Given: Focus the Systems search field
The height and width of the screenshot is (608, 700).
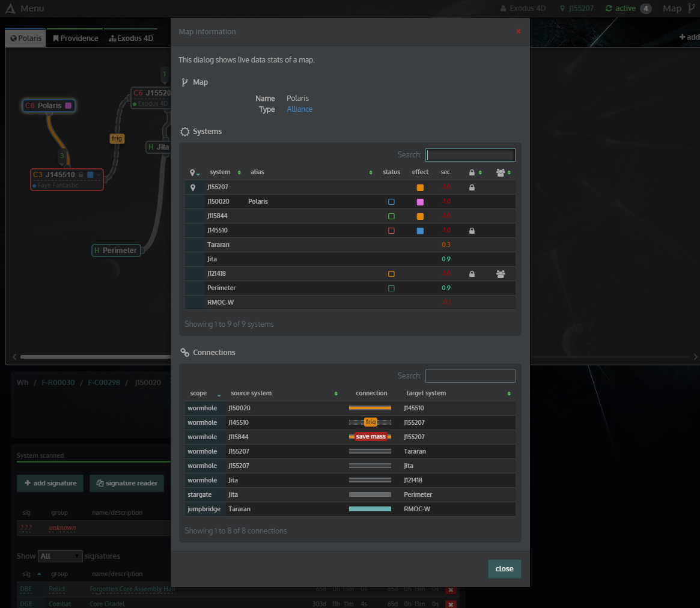Looking at the screenshot, I should click(x=470, y=155).
